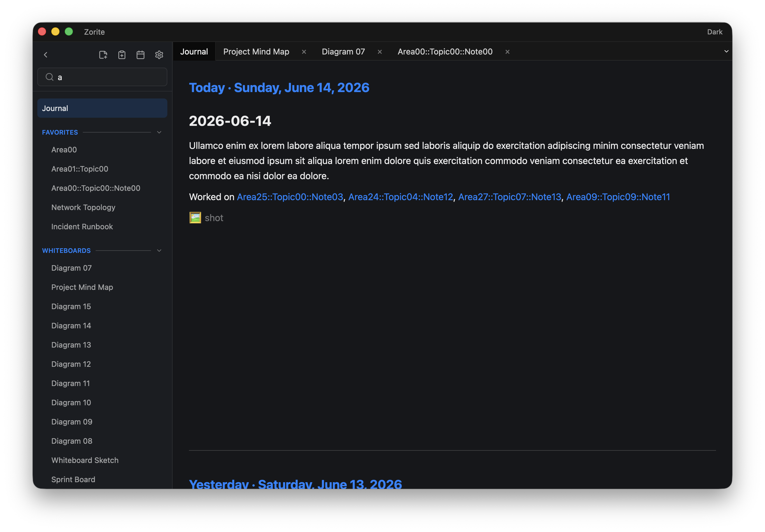Close the Project Mind Map tab
The image size is (765, 532).
[x=304, y=52]
